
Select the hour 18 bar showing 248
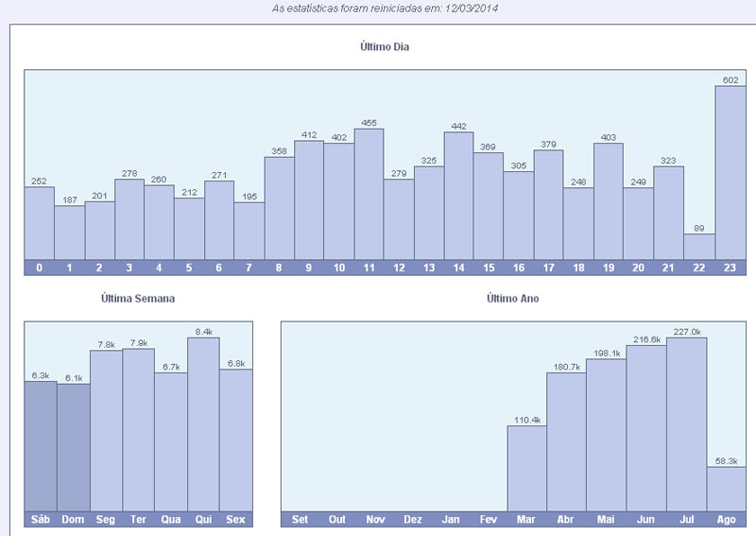pos(578,224)
